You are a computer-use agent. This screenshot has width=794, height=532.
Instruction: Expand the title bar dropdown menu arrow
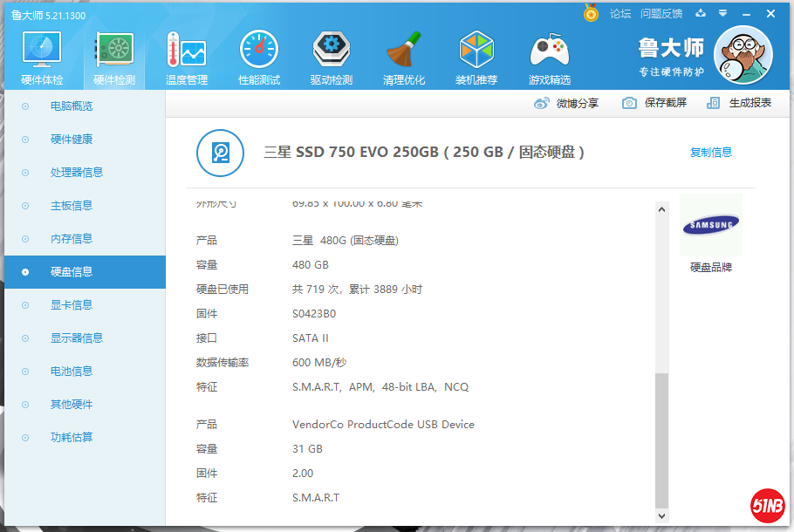tap(722, 14)
